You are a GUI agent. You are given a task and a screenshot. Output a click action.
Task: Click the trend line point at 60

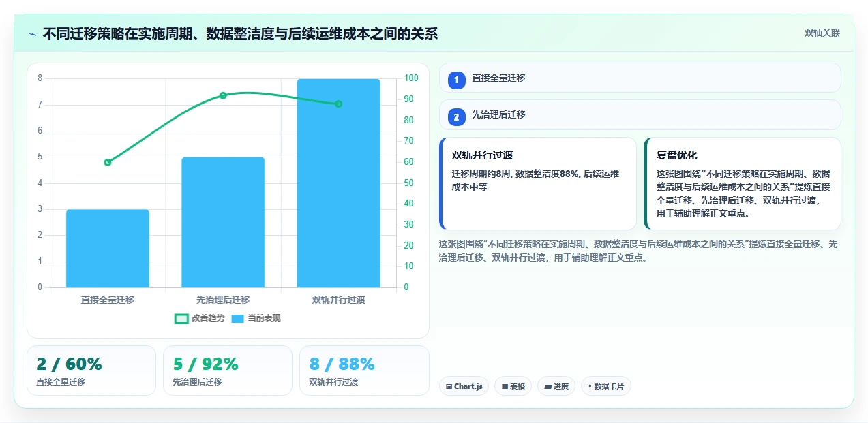pos(108,162)
